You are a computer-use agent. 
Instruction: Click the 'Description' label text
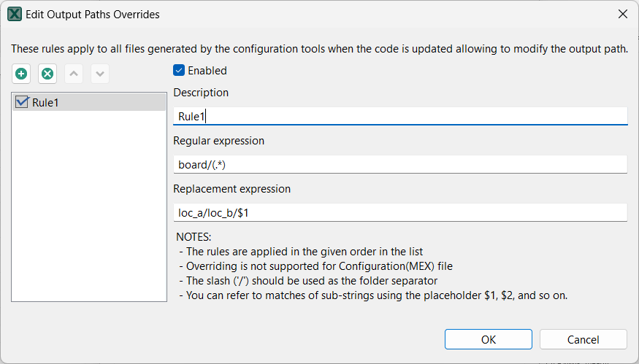click(201, 93)
